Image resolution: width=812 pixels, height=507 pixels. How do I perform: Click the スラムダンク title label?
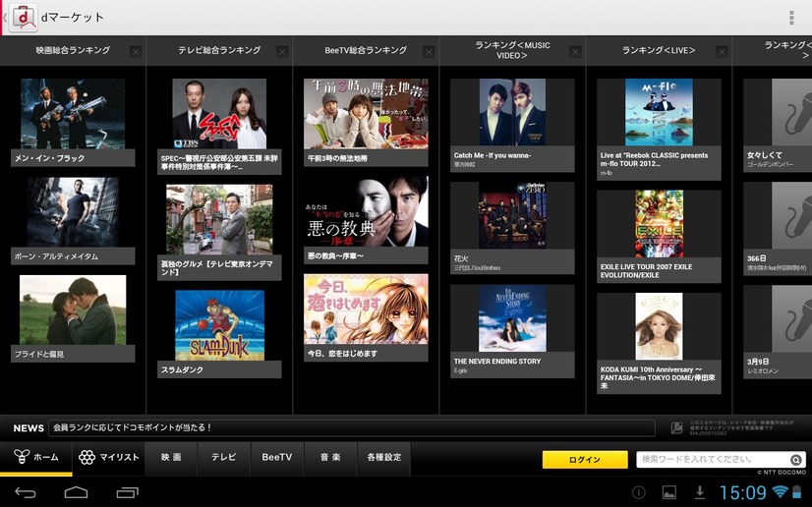[x=182, y=369]
